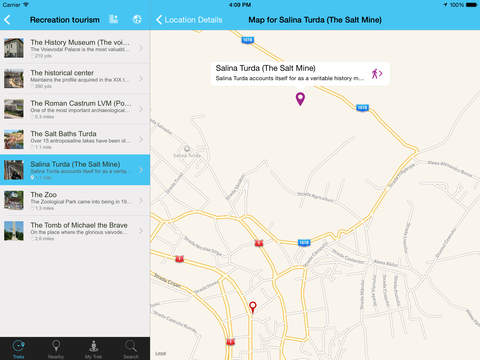Viewport: 480px width, 360px height.
Task: Open the Salina Turda callout bubble
Action: point(300,74)
